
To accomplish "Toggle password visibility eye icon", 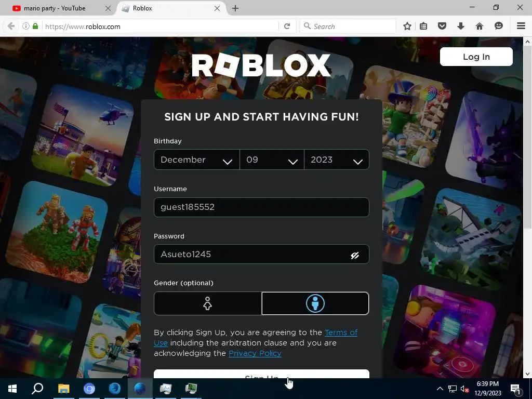I will pos(354,255).
